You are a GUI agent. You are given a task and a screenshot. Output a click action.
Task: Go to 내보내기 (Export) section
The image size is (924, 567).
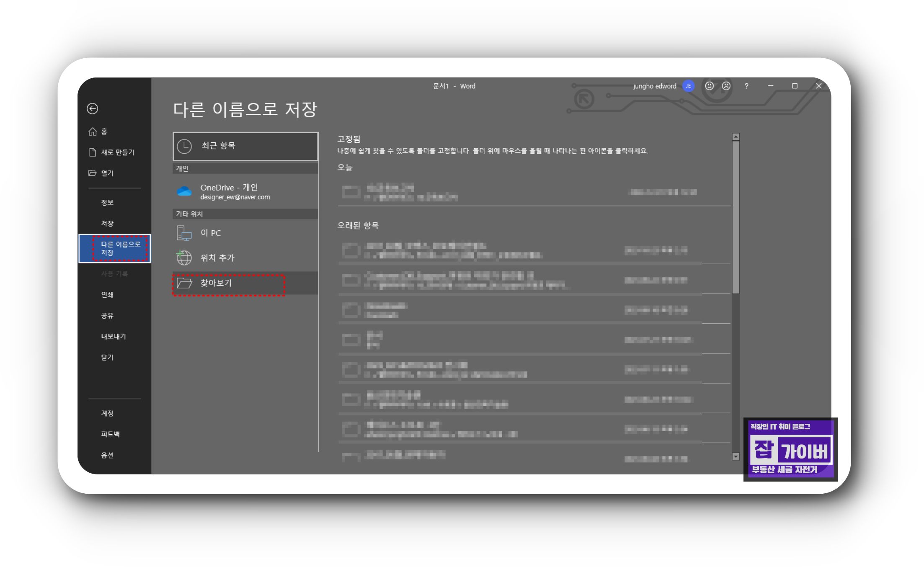pyautogui.click(x=113, y=336)
